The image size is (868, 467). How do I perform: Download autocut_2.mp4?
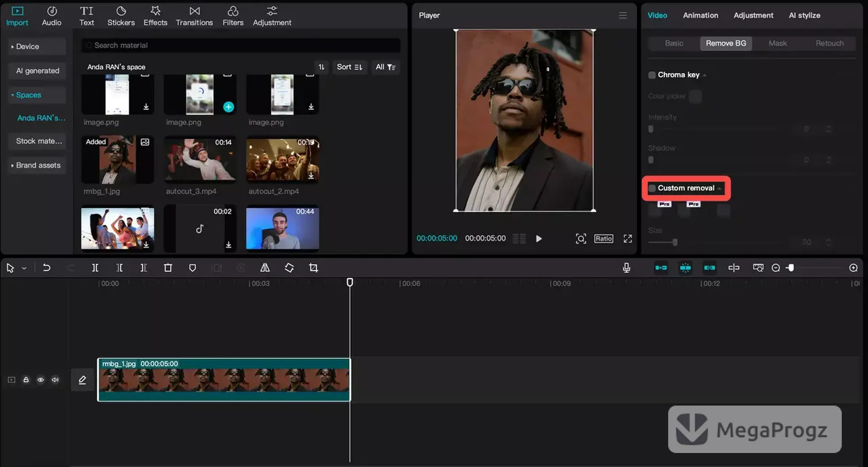(x=311, y=176)
